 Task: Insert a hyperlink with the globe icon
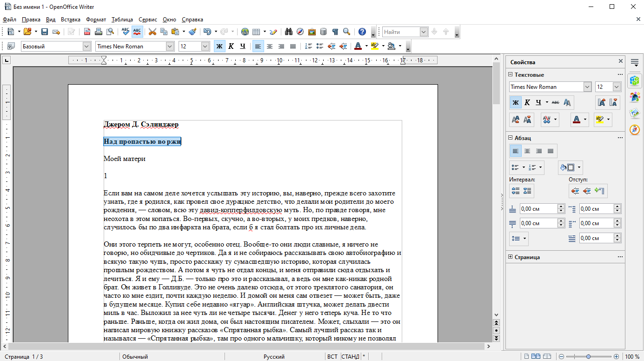pyautogui.click(x=245, y=32)
